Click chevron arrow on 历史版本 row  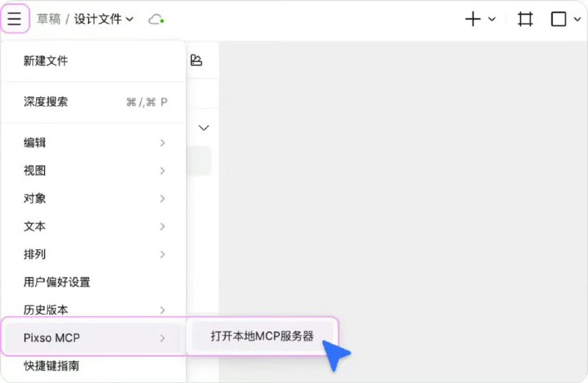pos(162,309)
